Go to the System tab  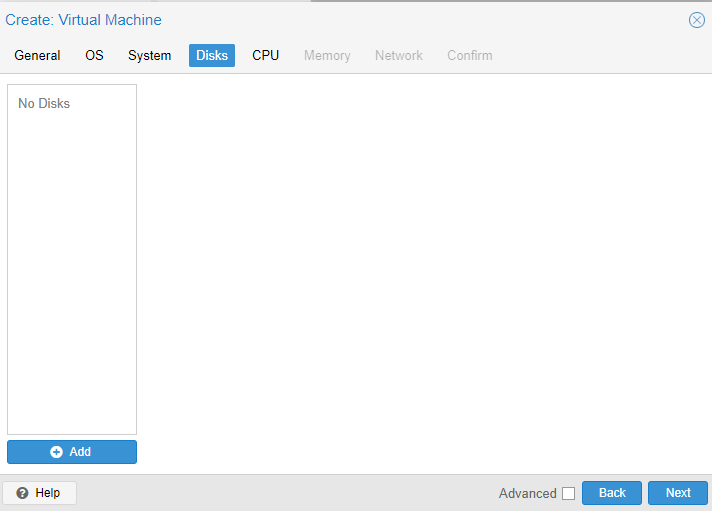pos(149,55)
